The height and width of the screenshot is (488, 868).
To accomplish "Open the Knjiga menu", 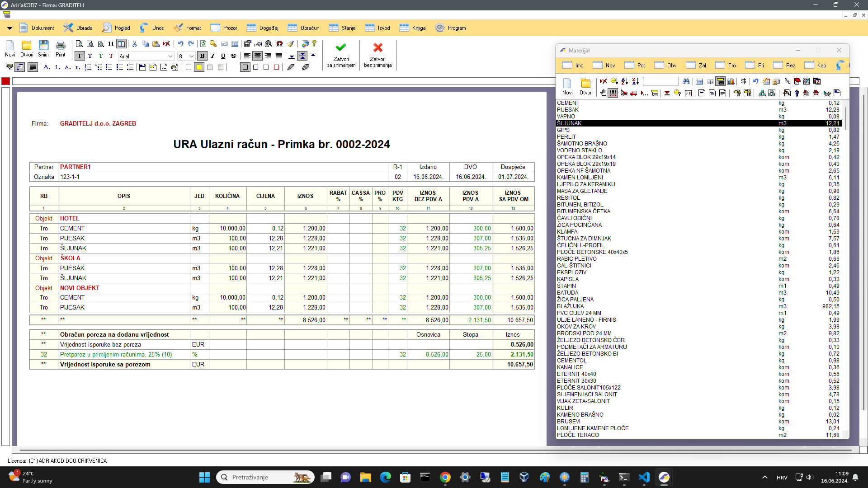I will pos(413,28).
